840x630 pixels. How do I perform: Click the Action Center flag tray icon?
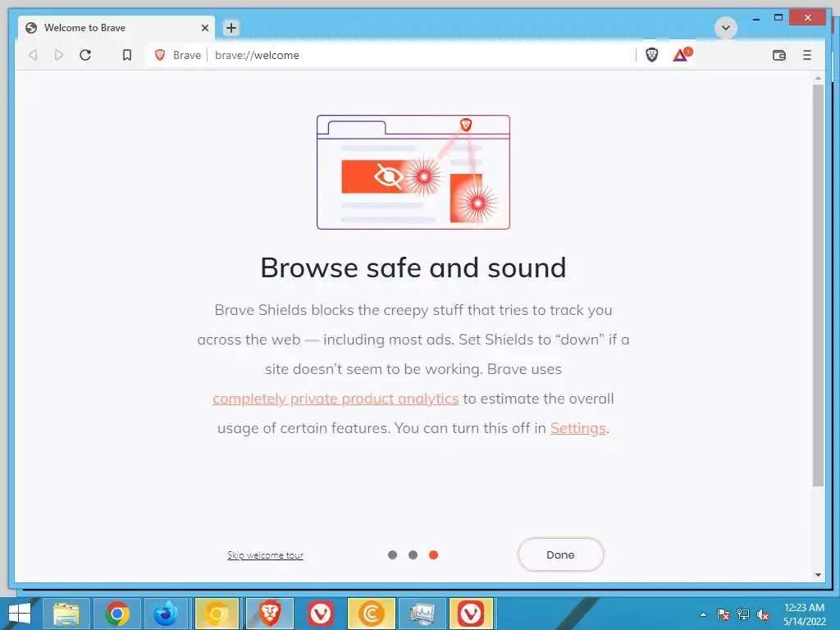723,614
